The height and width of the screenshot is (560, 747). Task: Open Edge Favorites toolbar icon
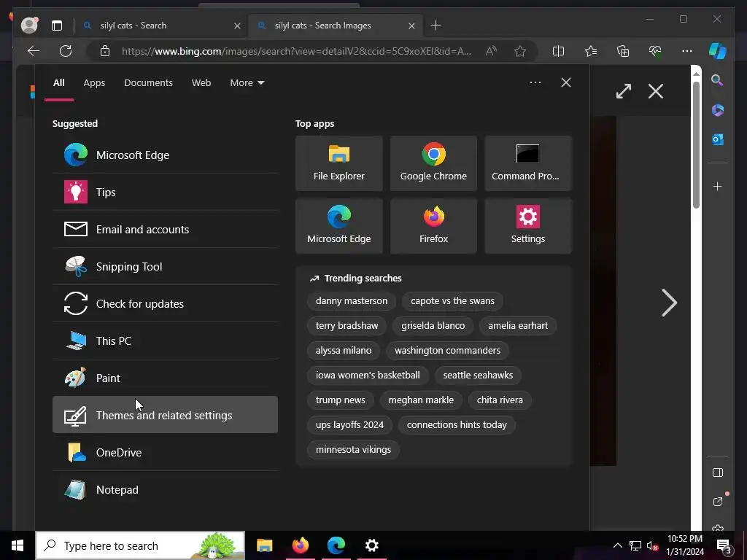pyautogui.click(x=591, y=51)
